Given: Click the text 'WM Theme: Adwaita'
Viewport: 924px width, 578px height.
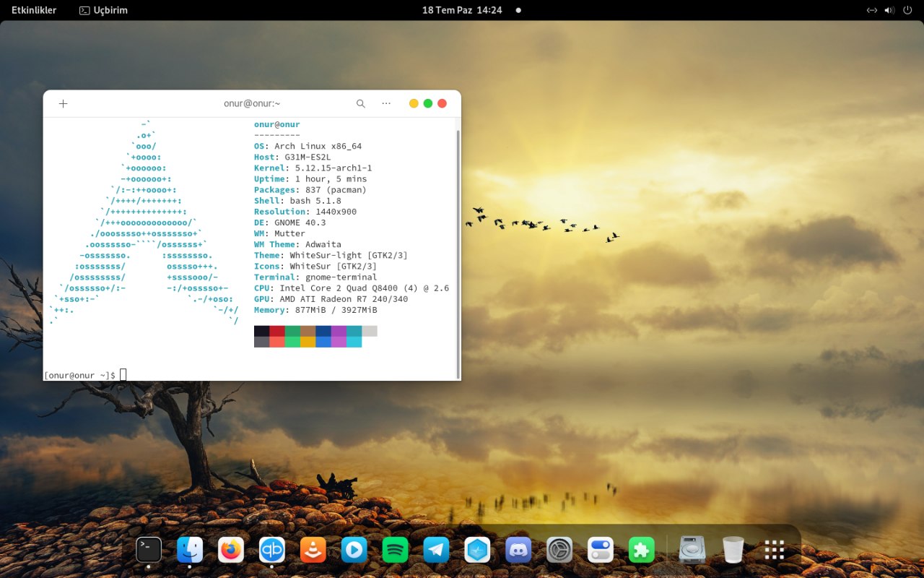Looking at the screenshot, I should pos(297,244).
